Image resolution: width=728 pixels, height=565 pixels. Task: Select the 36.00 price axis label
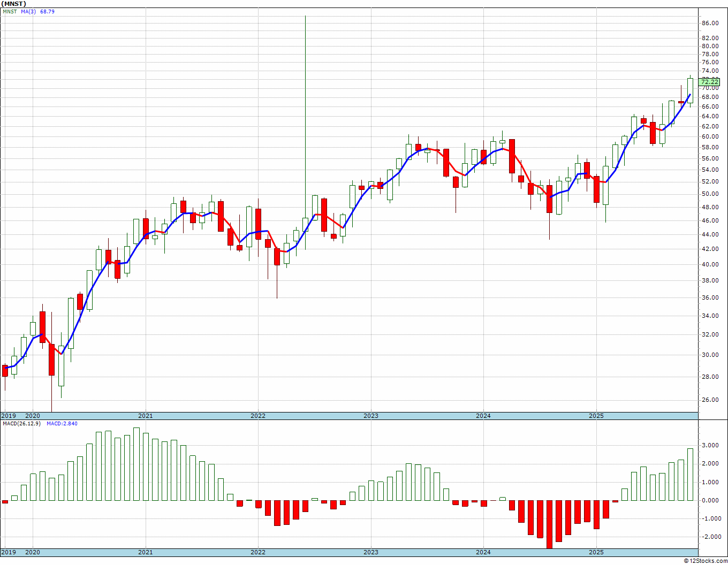coord(710,297)
